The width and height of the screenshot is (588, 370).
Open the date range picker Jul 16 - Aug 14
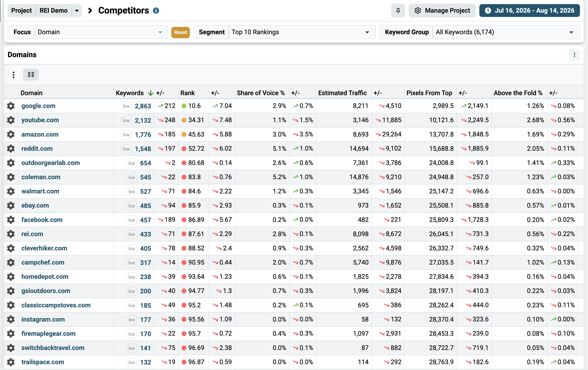tap(529, 10)
